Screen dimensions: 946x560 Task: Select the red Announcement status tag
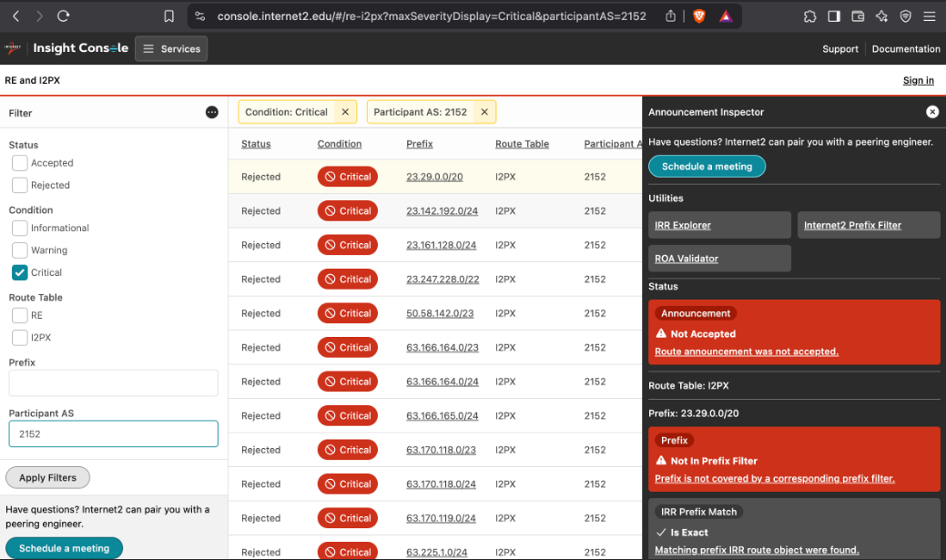pyautogui.click(x=695, y=314)
